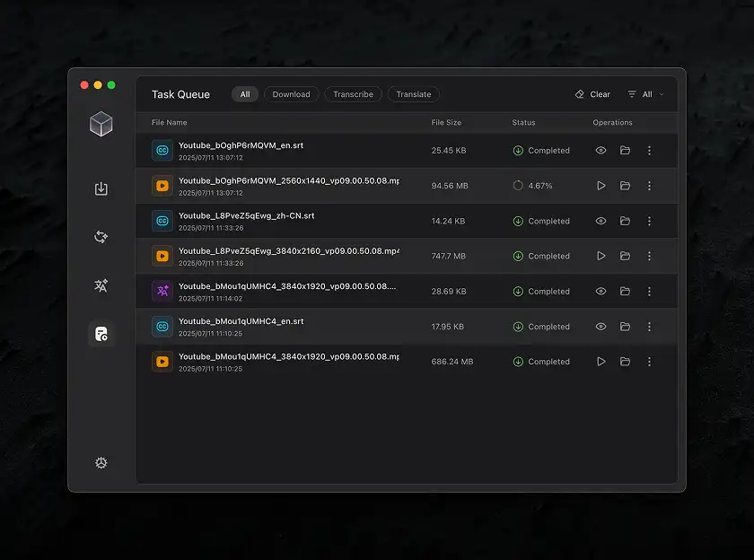754x560 pixels.
Task: Open the Download section in sidebar
Action: coord(101,188)
